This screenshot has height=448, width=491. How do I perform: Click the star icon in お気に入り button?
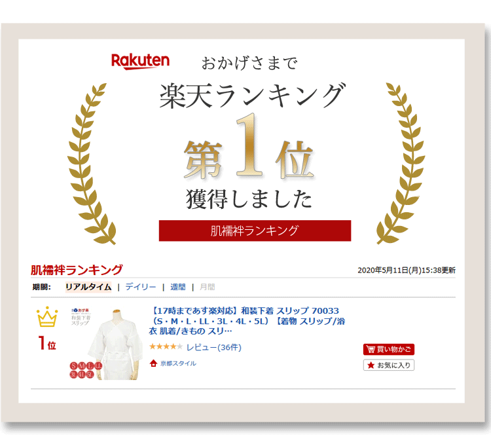[x=371, y=365]
